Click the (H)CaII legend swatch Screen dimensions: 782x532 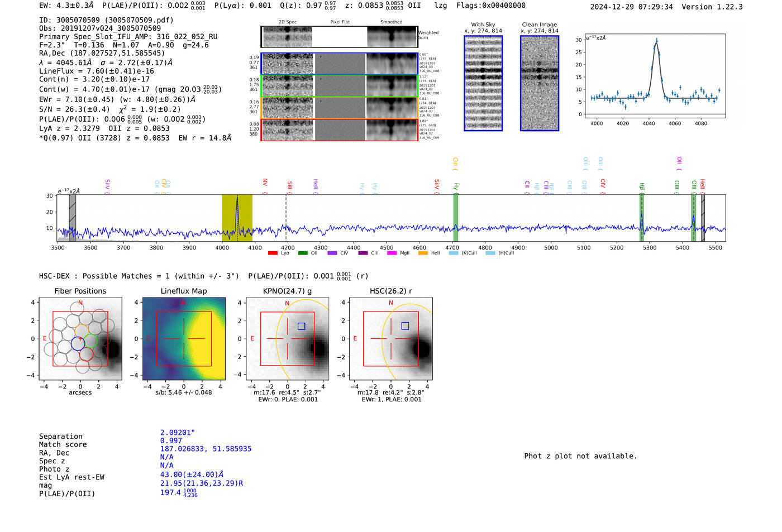(490, 253)
